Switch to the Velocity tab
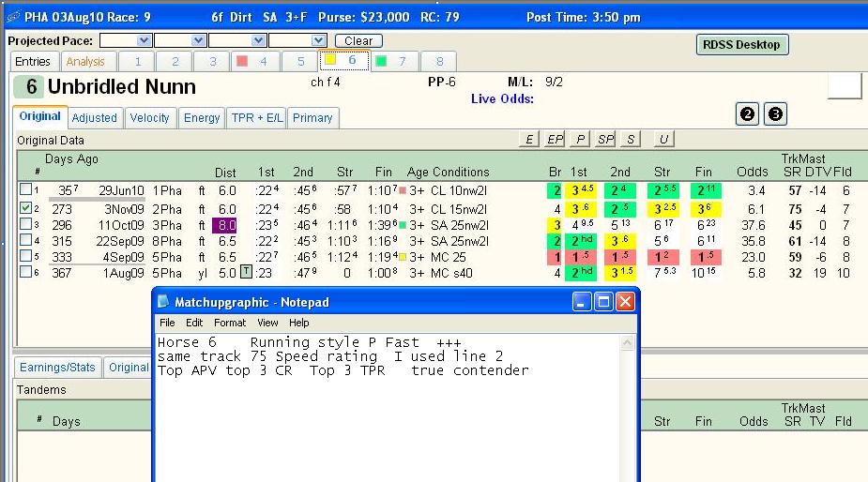 (x=149, y=118)
